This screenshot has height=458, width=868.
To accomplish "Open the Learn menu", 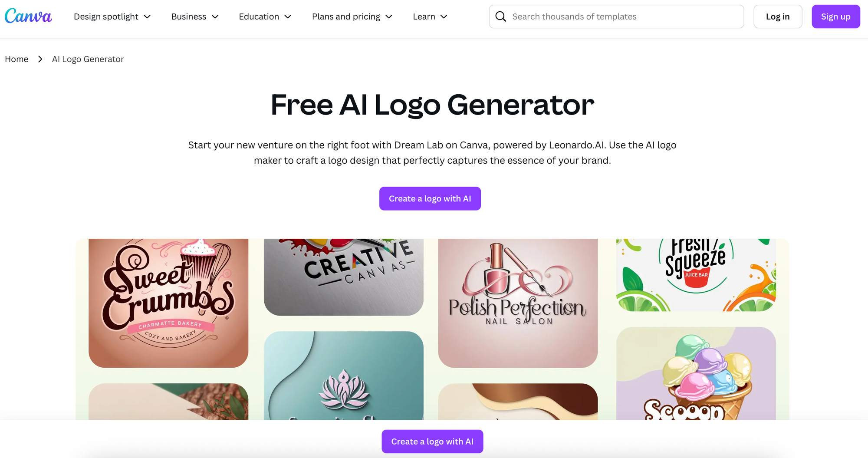I will pyautogui.click(x=430, y=16).
